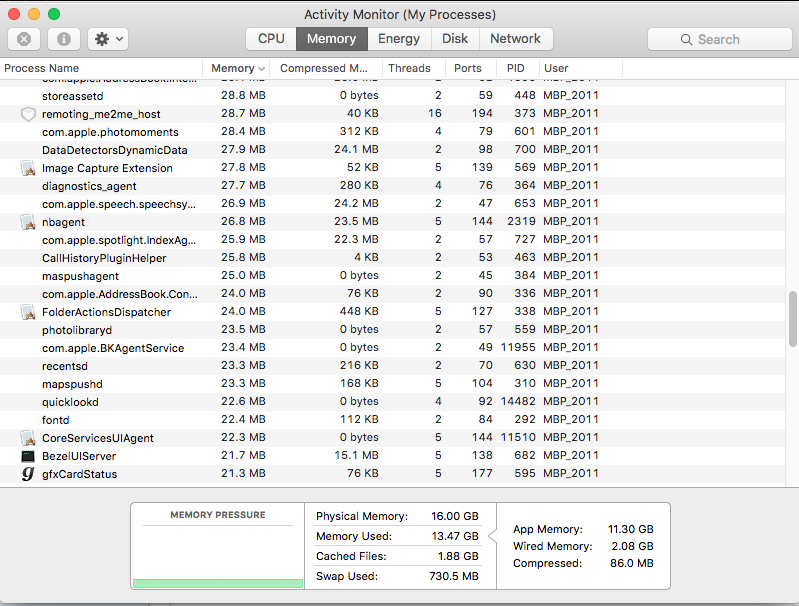Click Cached Files 1.88 GB value
Viewport: 799px width, 606px height.
click(458, 556)
